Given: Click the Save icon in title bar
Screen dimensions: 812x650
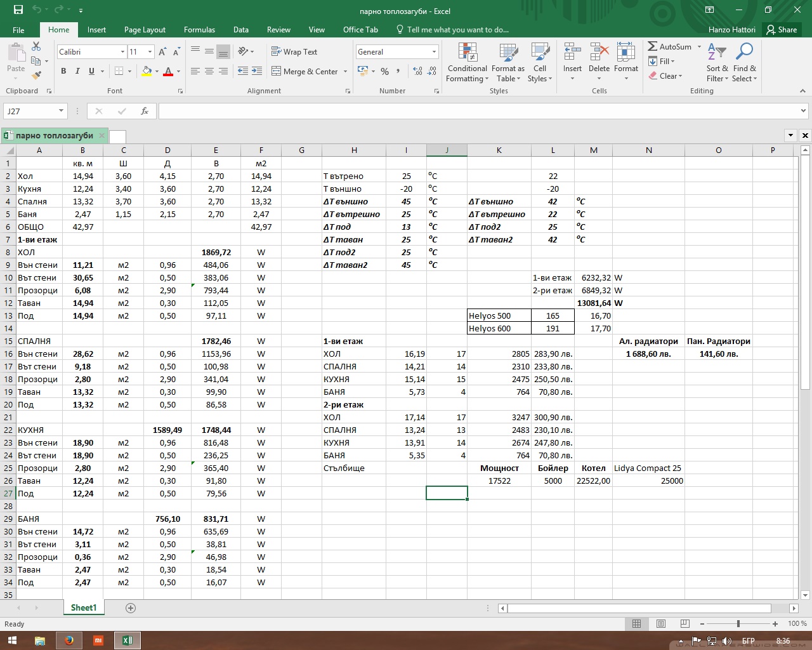Looking at the screenshot, I should tap(18, 10).
